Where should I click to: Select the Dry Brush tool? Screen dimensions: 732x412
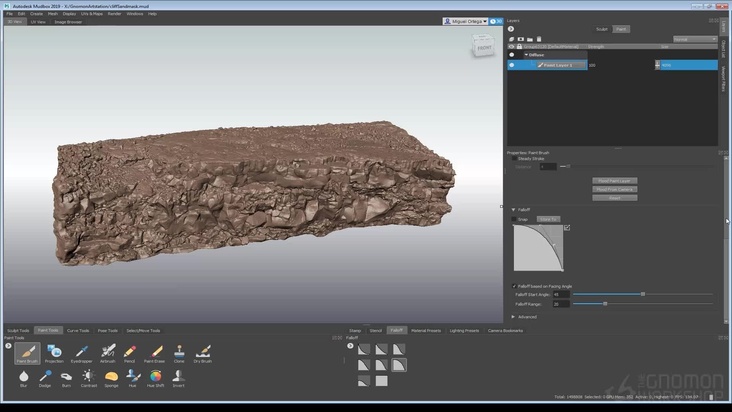coord(203,352)
